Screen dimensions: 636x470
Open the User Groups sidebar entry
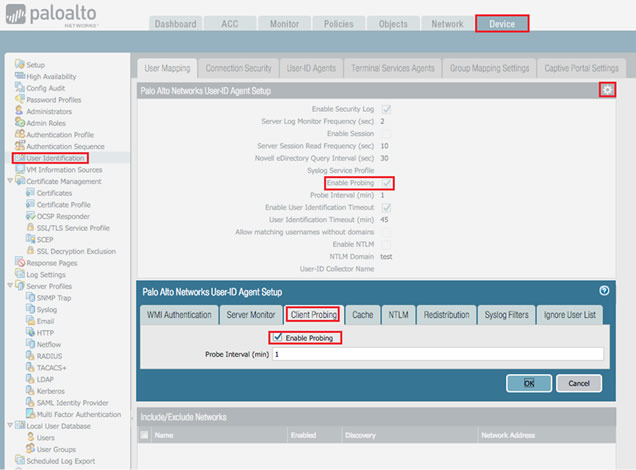pyautogui.click(x=56, y=449)
